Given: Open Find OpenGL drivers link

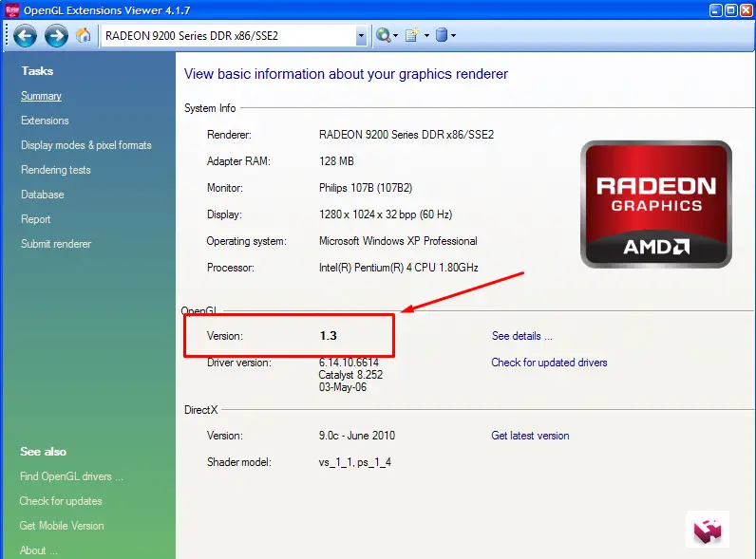Looking at the screenshot, I should click(x=71, y=476).
